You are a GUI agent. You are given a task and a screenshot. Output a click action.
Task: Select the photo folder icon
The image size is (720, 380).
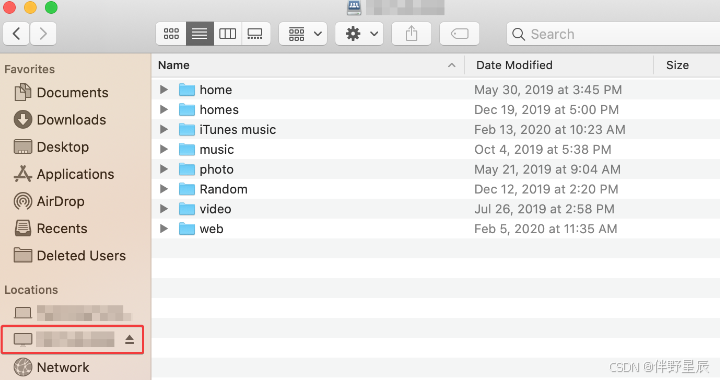point(186,169)
